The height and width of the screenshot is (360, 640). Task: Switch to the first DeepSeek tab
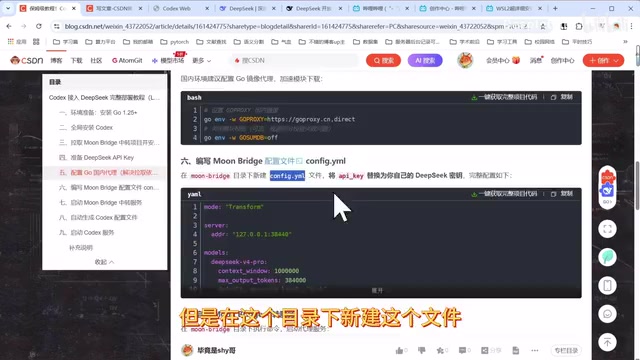(x=247, y=8)
